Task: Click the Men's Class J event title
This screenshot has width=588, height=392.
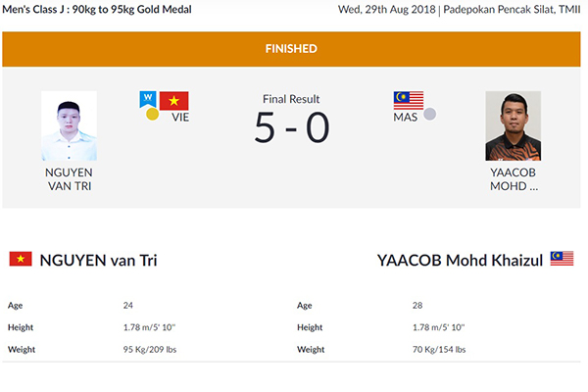Action: tap(97, 10)
